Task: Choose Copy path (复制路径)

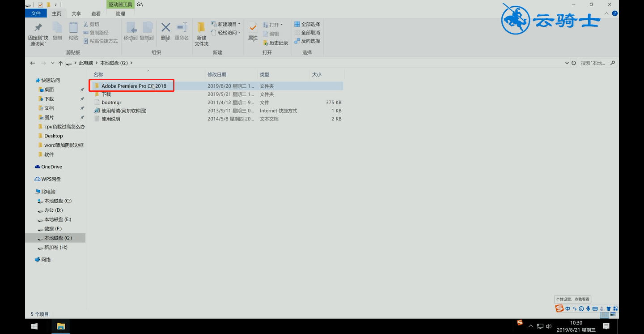Action: (x=96, y=33)
